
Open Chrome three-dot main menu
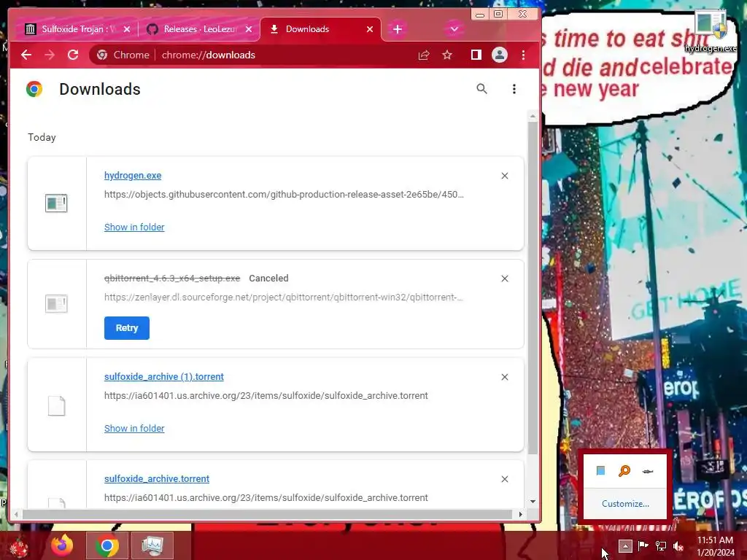point(523,55)
